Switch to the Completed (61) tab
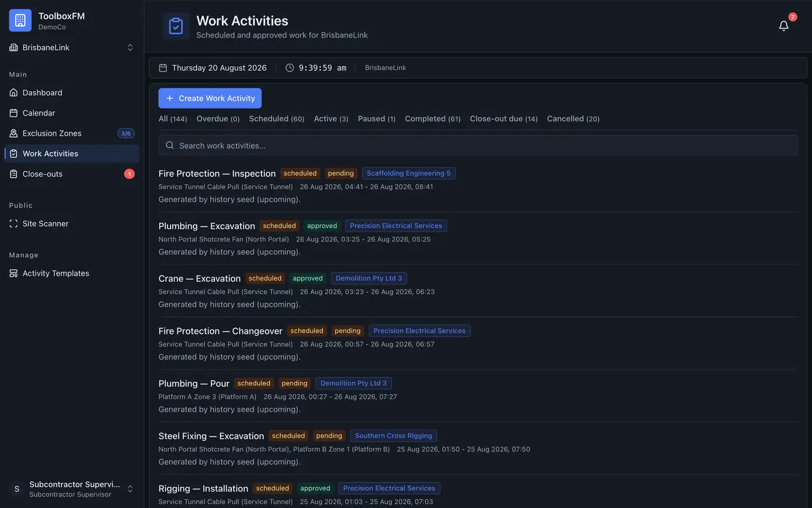 [433, 118]
